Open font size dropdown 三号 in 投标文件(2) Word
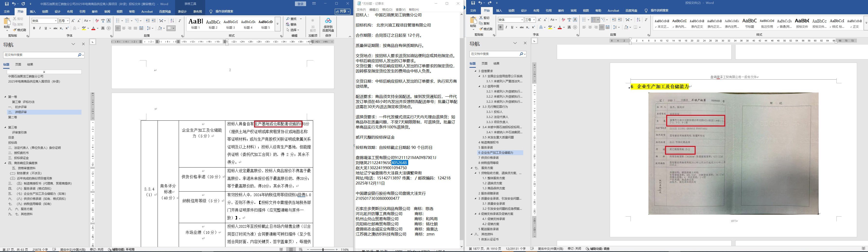868x252 pixels. (534, 20)
